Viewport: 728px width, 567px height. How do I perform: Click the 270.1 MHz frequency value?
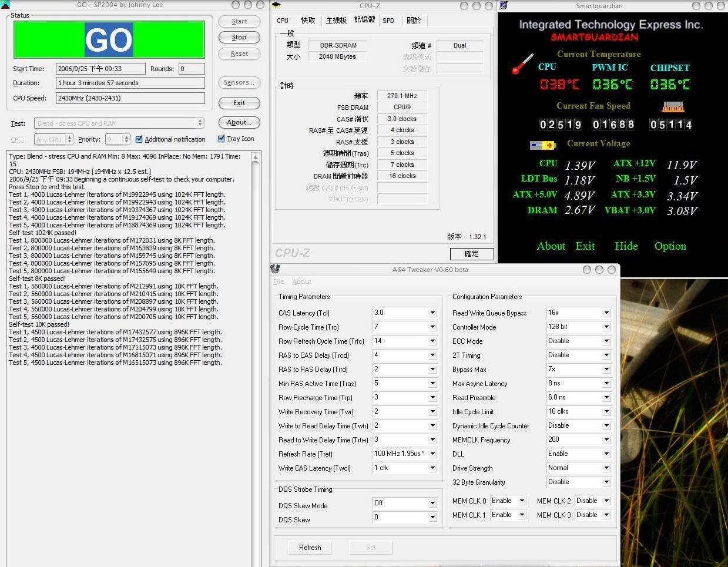402,96
